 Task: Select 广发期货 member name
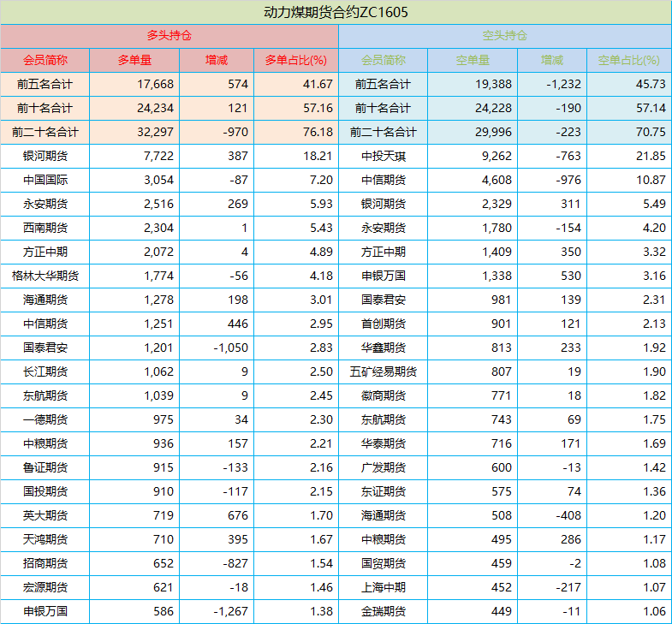tap(384, 468)
